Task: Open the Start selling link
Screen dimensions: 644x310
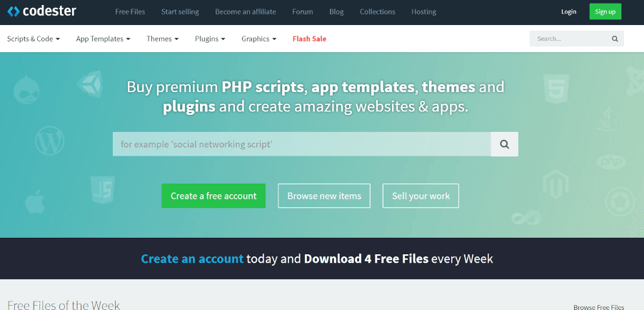Action: (180, 12)
